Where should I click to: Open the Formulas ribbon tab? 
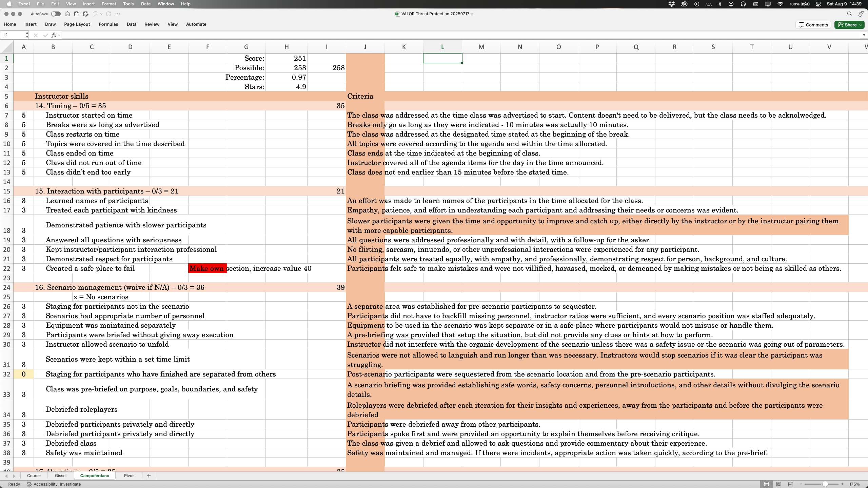(x=108, y=24)
